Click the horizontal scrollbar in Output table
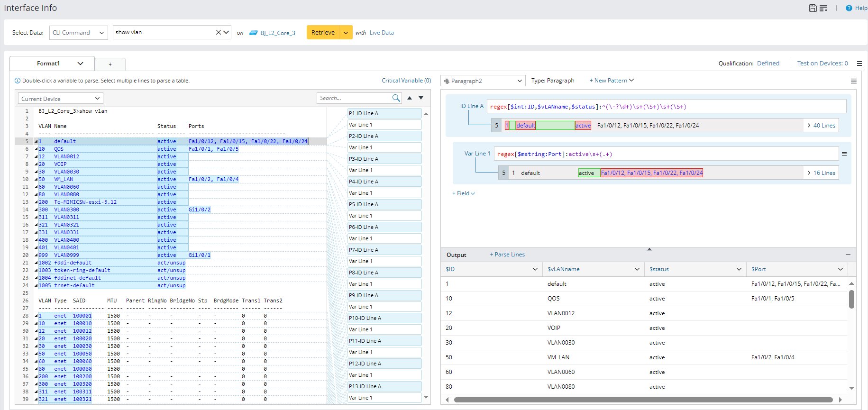 pyautogui.click(x=643, y=400)
